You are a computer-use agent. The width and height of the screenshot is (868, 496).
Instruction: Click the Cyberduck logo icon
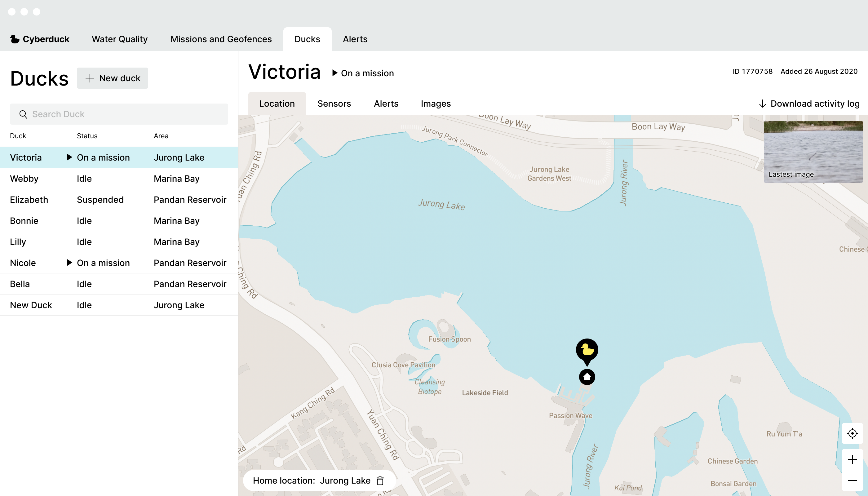coord(15,39)
